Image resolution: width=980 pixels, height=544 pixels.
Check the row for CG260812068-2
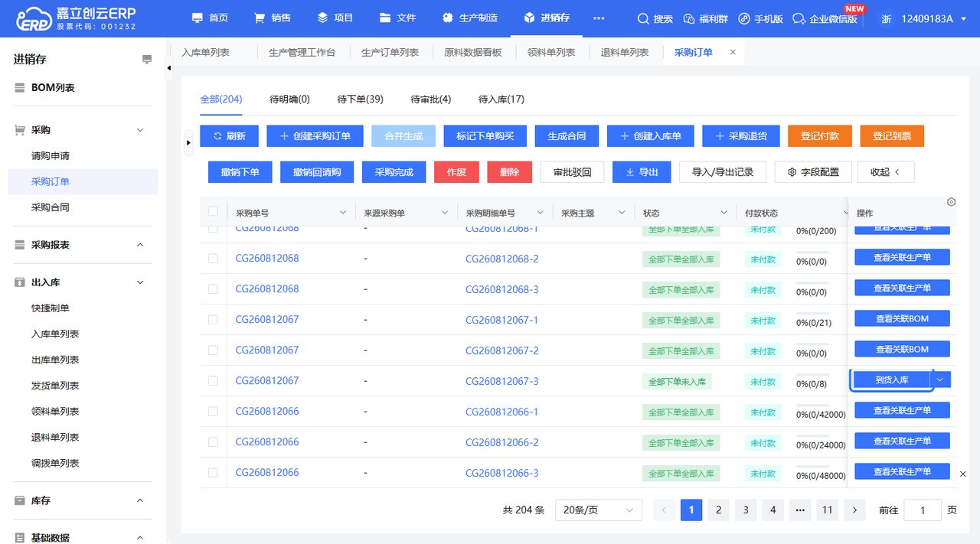tap(213, 259)
